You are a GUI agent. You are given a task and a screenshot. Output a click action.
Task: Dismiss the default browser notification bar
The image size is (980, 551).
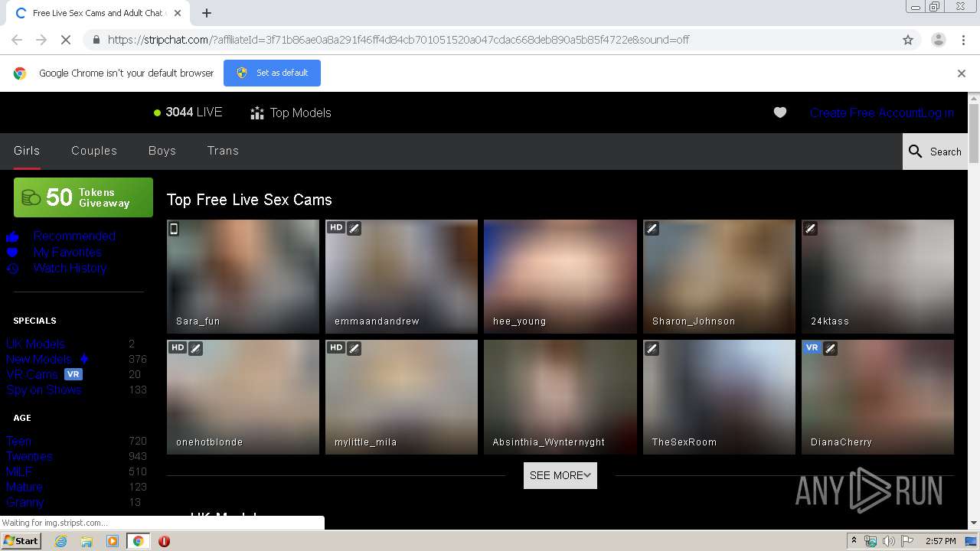[962, 73]
